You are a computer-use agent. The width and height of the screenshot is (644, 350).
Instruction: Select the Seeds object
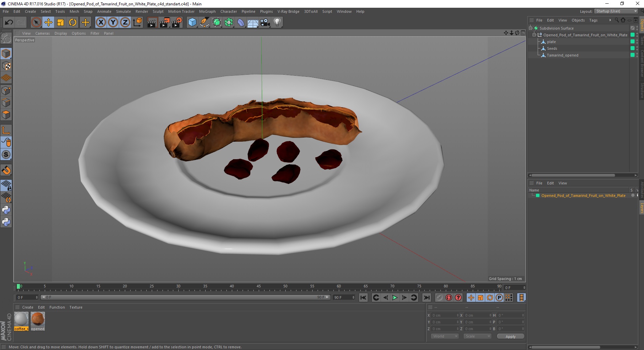tap(552, 48)
